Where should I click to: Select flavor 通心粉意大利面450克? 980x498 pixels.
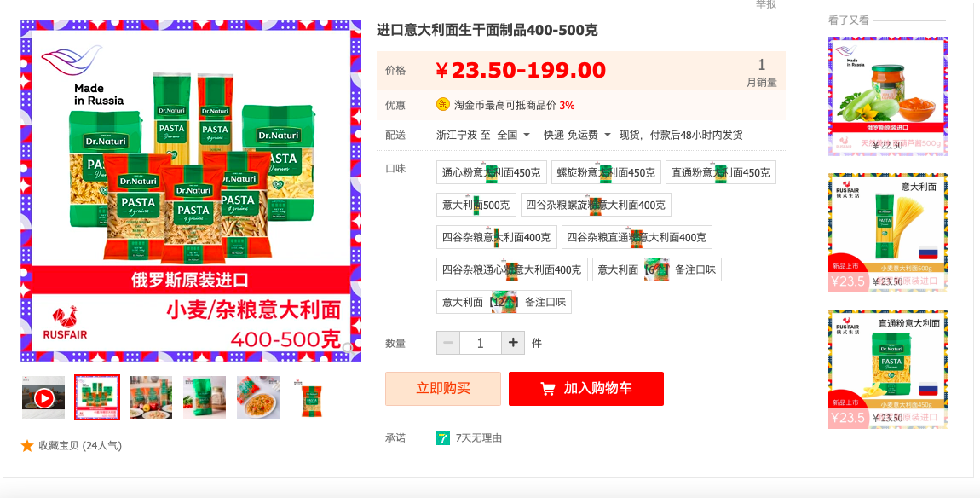tap(491, 172)
